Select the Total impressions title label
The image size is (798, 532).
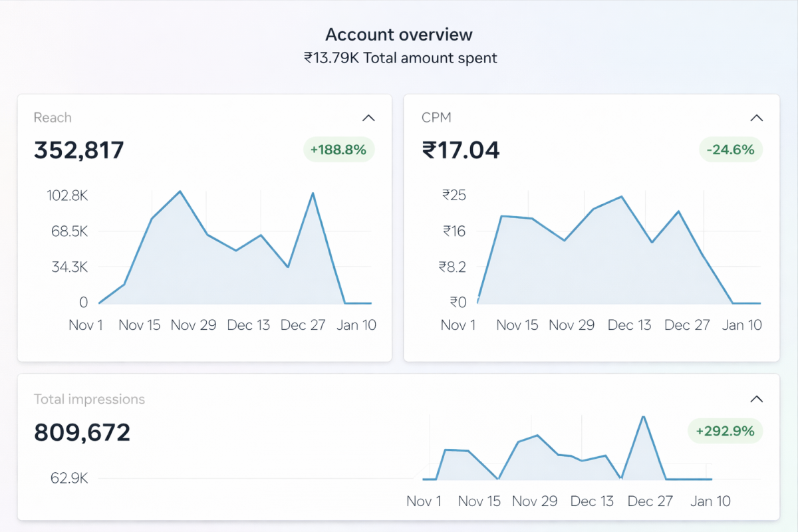(x=89, y=399)
